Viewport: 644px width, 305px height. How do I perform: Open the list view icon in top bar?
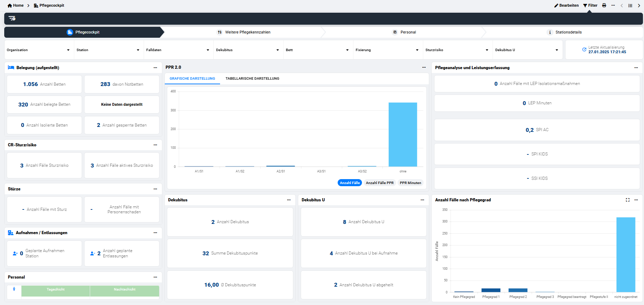pyautogui.click(x=630, y=6)
